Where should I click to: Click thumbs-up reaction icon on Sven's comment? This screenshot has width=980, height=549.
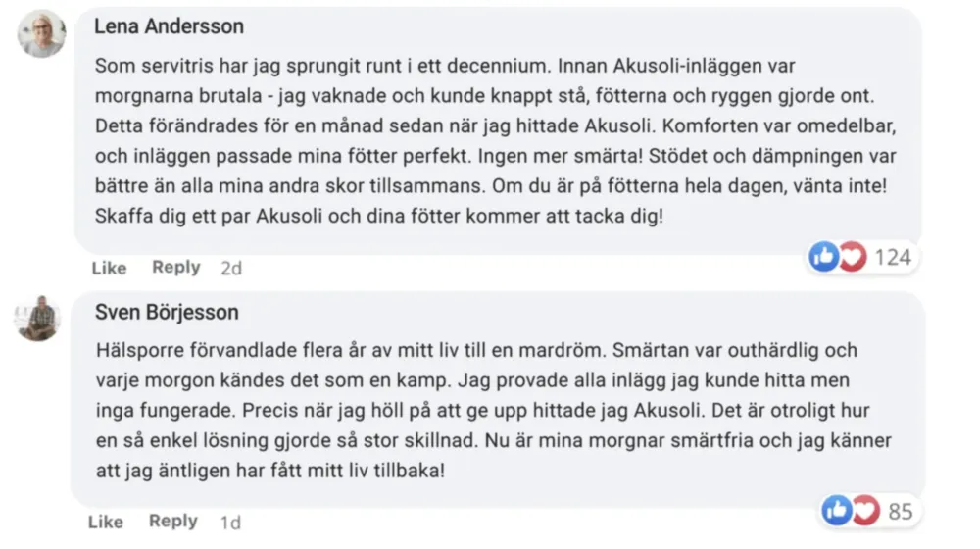pyautogui.click(x=836, y=510)
